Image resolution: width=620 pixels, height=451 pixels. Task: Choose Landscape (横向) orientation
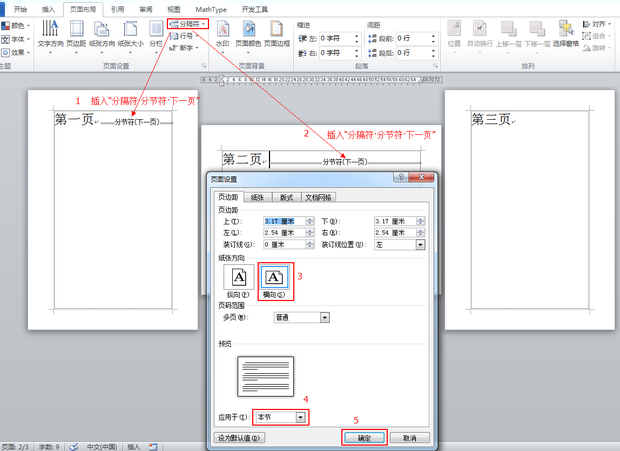pyautogui.click(x=275, y=281)
